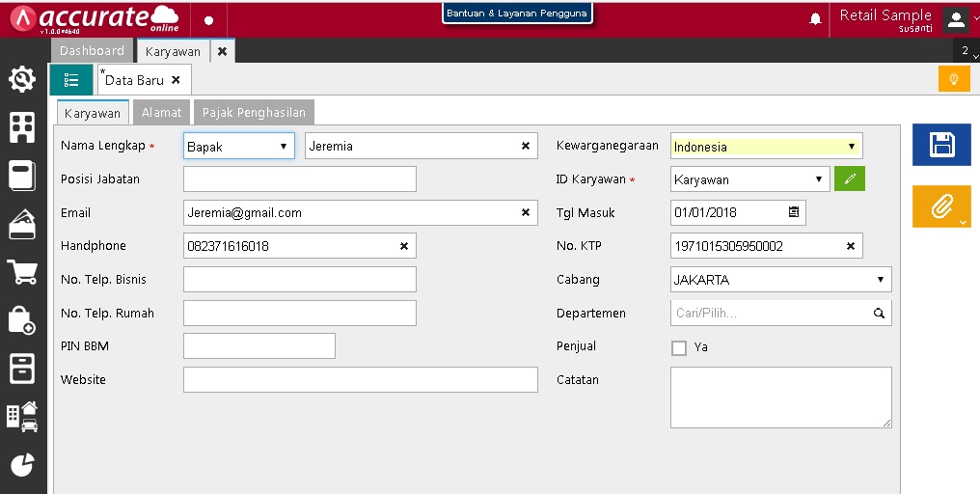The width and height of the screenshot is (980, 494).
Task: Close the Data Baru tab
Action: pos(176,80)
